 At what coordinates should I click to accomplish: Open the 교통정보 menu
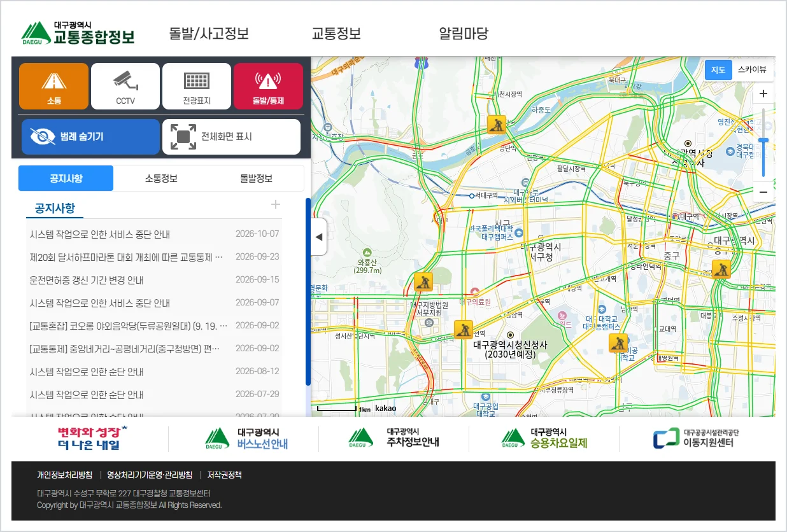click(336, 34)
